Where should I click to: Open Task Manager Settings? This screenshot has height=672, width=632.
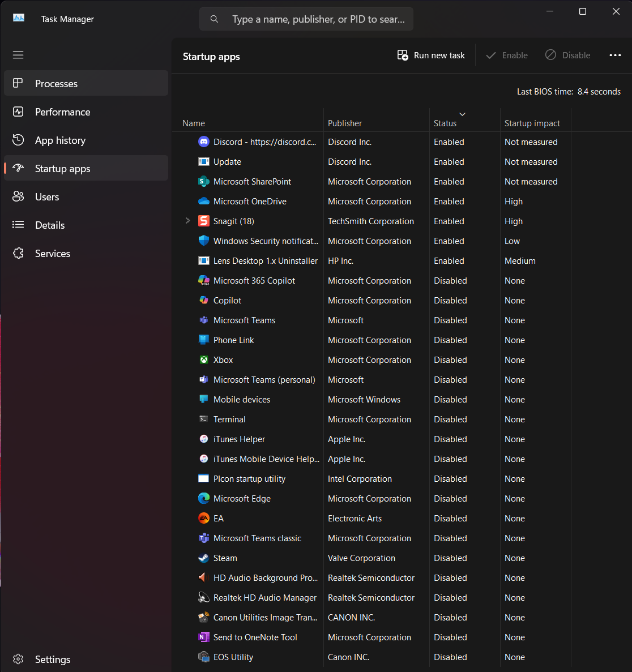coord(52,660)
